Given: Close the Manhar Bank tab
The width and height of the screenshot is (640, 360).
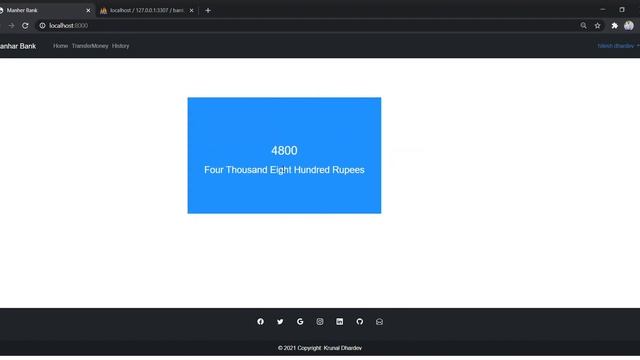Looking at the screenshot, I should point(88,11).
